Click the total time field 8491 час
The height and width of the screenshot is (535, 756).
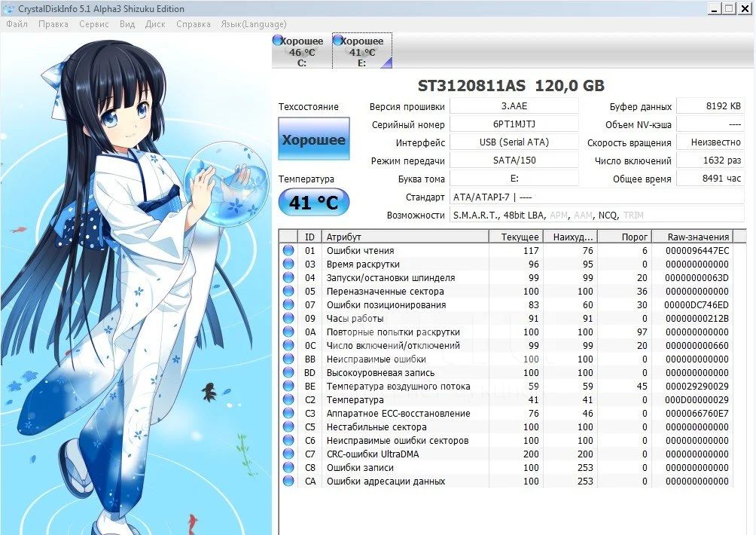[711, 179]
